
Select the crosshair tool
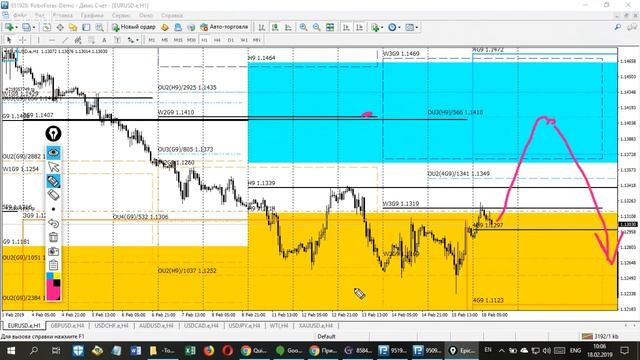(23, 40)
